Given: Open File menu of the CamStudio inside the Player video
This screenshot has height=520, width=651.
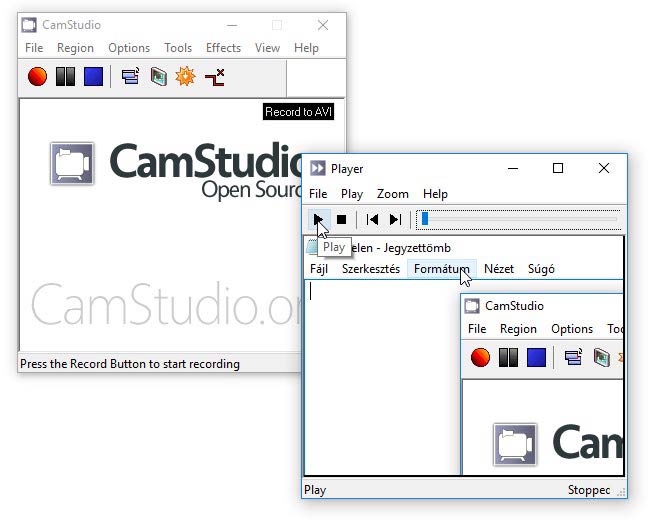Looking at the screenshot, I should pyautogui.click(x=477, y=329).
